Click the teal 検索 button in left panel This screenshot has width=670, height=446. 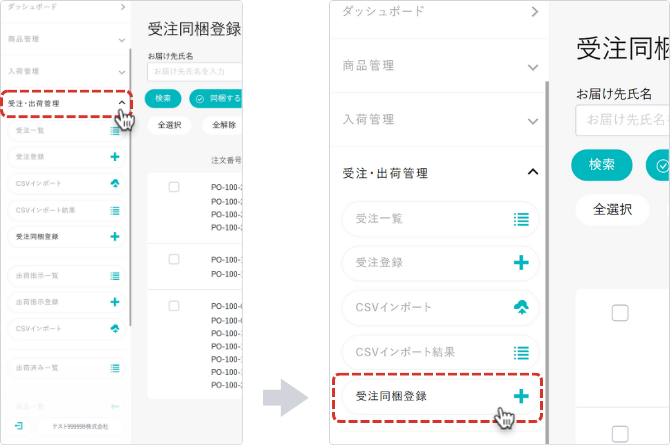(x=163, y=98)
